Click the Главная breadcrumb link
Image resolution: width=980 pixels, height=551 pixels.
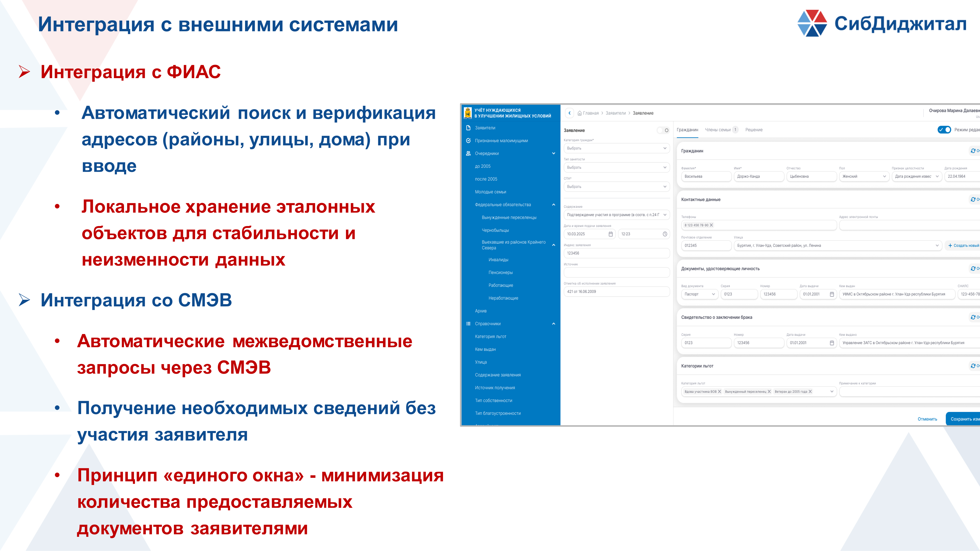pyautogui.click(x=590, y=113)
